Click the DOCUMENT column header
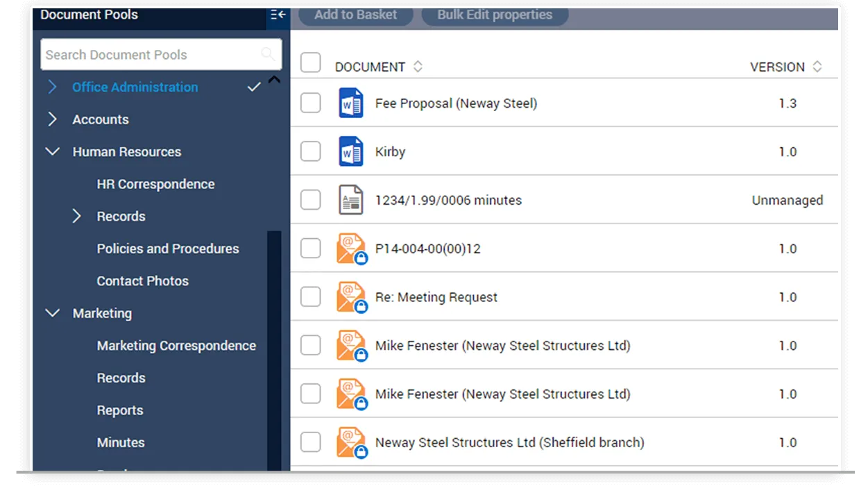868x495 pixels. tap(370, 67)
